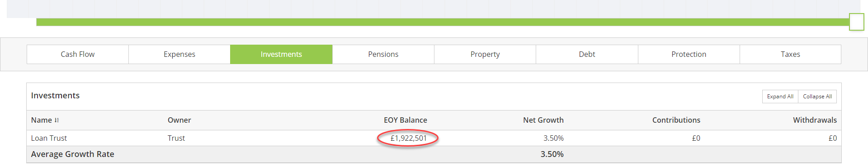Open the Taxes tab
The height and width of the screenshot is (166, 868).
[790, 54]
